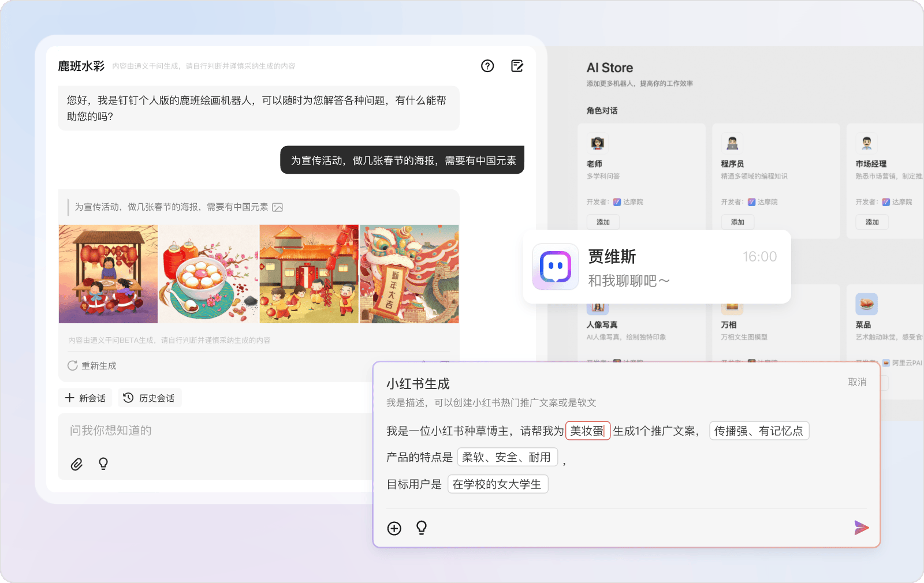Screen dimensions: 924x583
Task: Select the lion dance poster thumbnail
Action: 409,274
